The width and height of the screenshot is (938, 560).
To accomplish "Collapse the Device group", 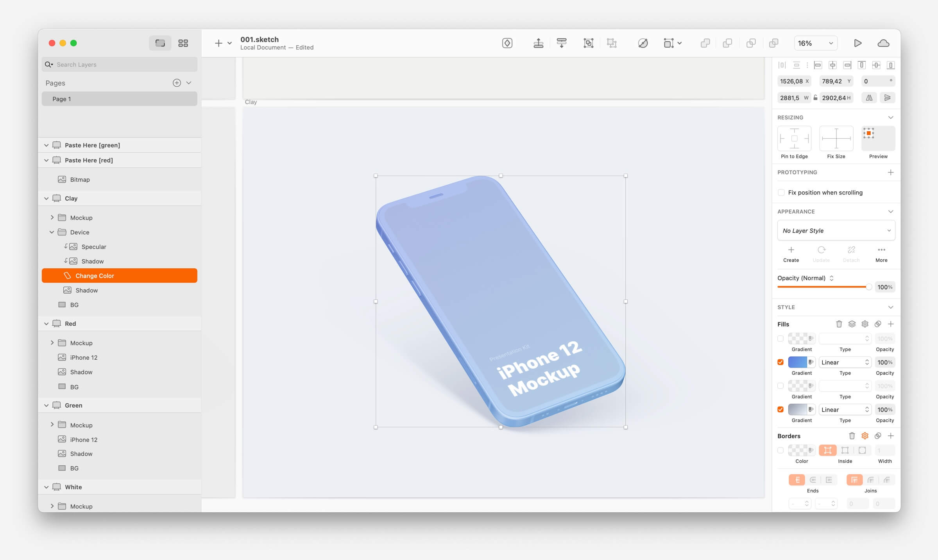I will (52, 232).
